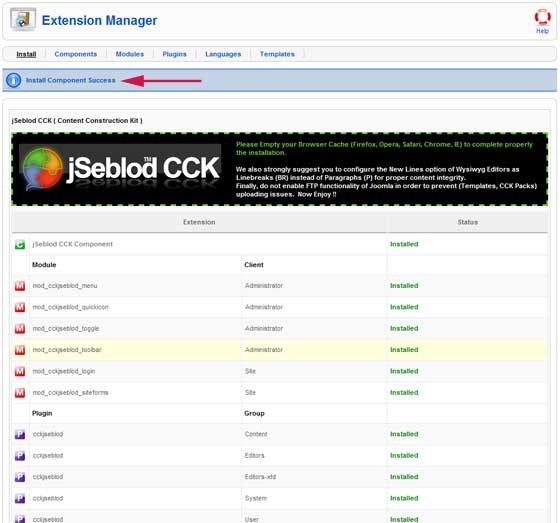
Task: Click the jSeblod CCK Content Construction Kit heading
Action: (x=77, y=121)
